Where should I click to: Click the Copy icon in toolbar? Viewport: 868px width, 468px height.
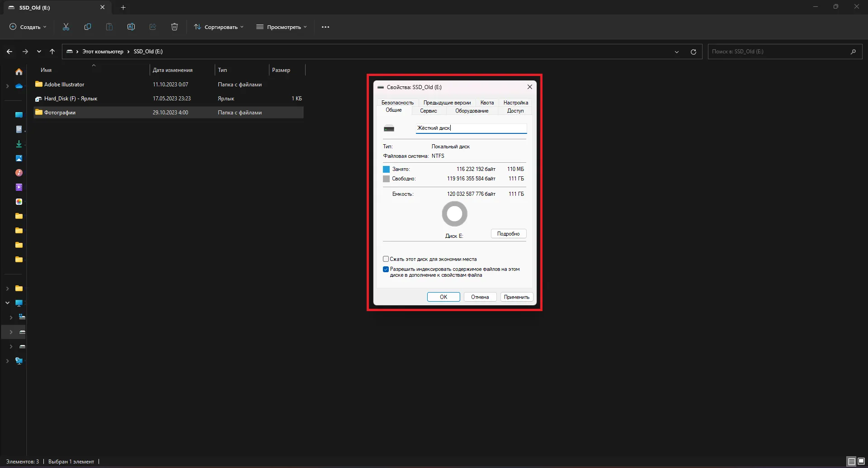(x=88, y=27)
